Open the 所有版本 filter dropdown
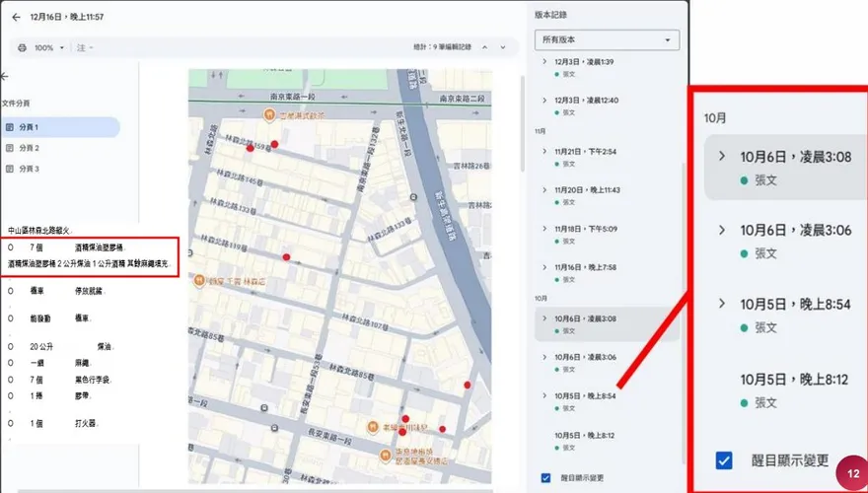The image size is (868, 493). 607,39
